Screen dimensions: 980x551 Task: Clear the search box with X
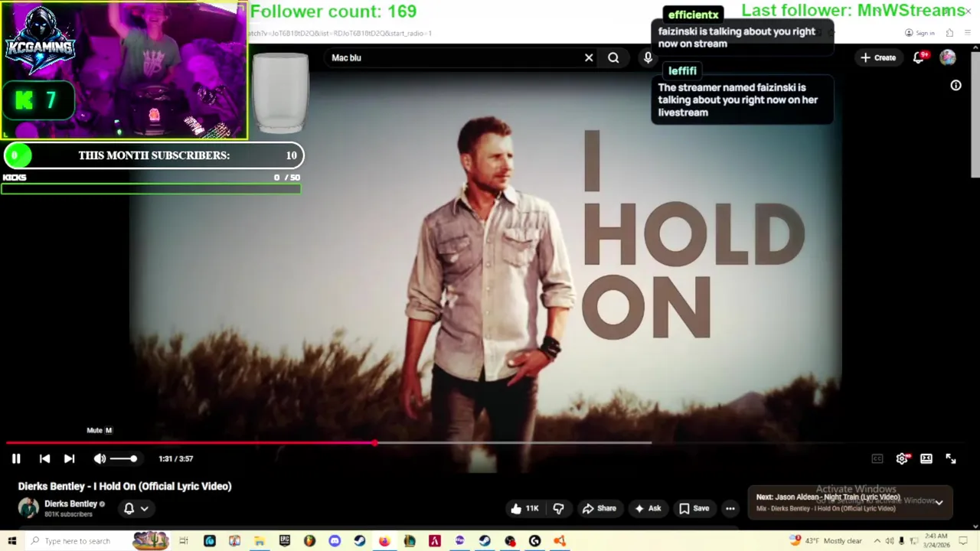coord(589,57)
